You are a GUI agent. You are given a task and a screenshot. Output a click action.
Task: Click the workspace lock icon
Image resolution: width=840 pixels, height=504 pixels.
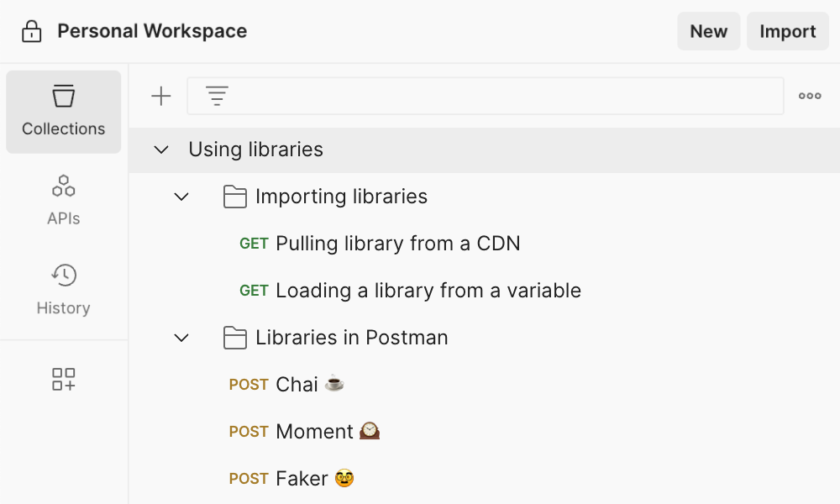click(x=32, y=32)
